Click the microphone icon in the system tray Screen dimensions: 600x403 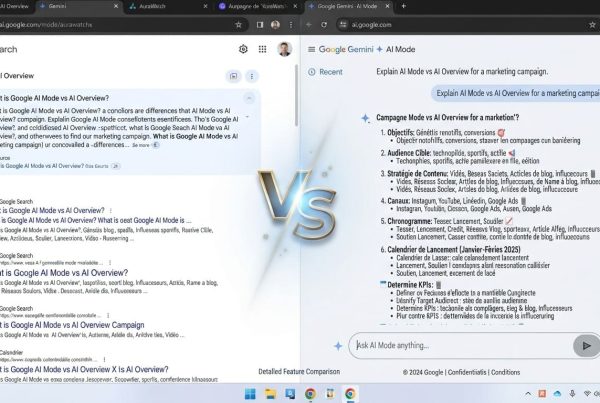pyautogui.click(x=572, y=394)
